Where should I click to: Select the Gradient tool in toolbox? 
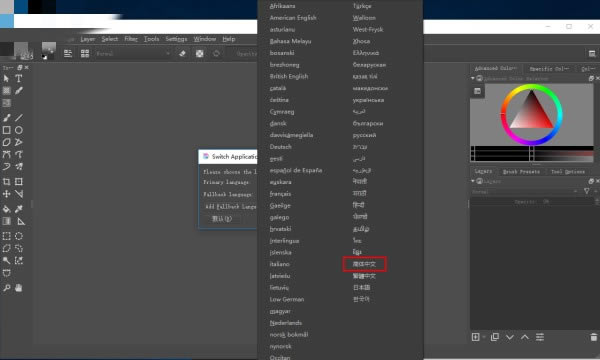7,221
